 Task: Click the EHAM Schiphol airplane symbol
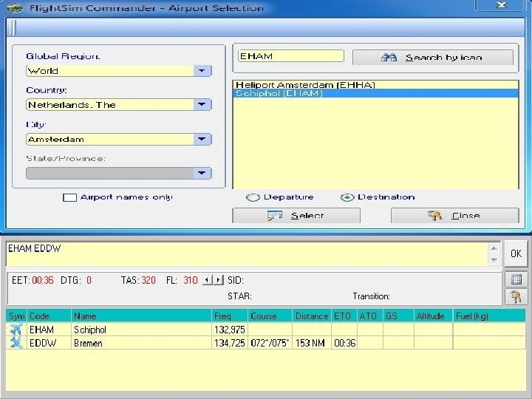[x=16, y=330]
